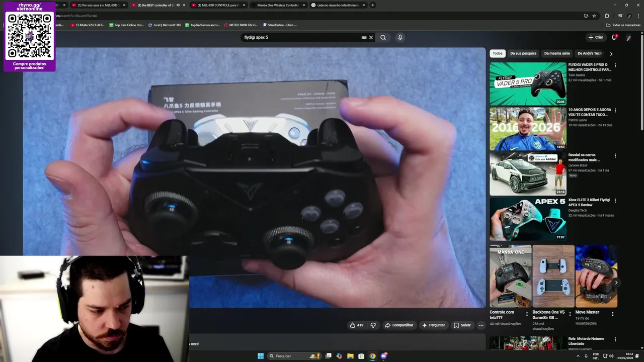Viewport: 644px width, 362px height.
Task: Open Google Chrome from taskbar
Action: (x=372, y=356)
